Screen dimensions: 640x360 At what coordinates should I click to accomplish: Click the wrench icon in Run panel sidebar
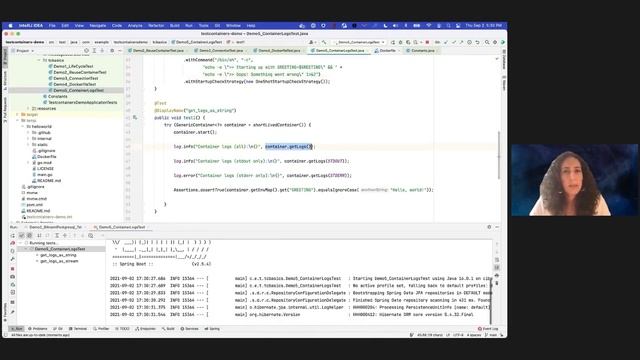click(x=13, y=259)
